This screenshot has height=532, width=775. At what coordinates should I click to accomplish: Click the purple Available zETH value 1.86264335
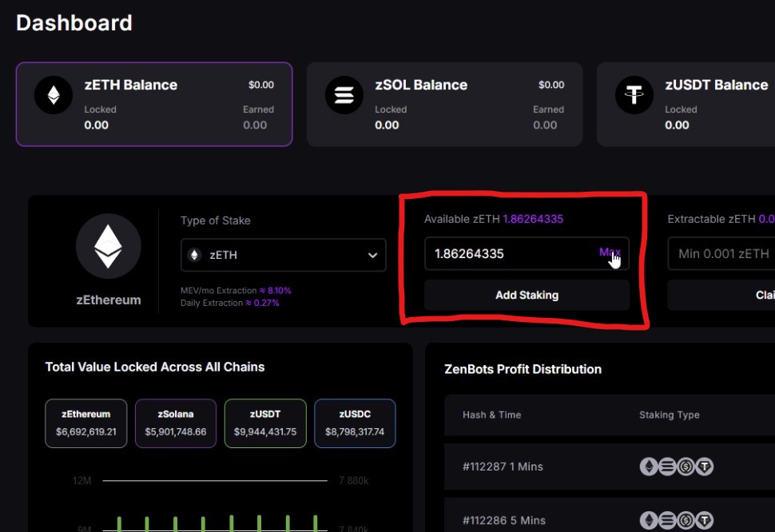533,219
